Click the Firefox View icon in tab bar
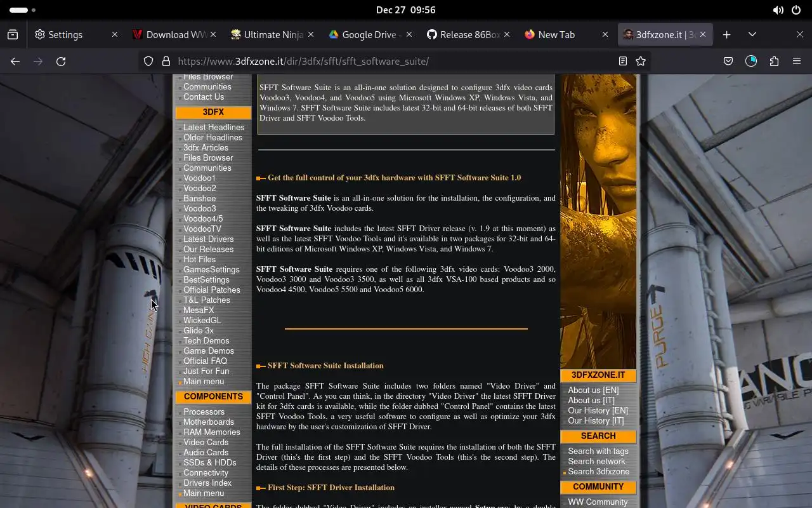Viewport: 812px width, 508px height. tap(13, 35)
